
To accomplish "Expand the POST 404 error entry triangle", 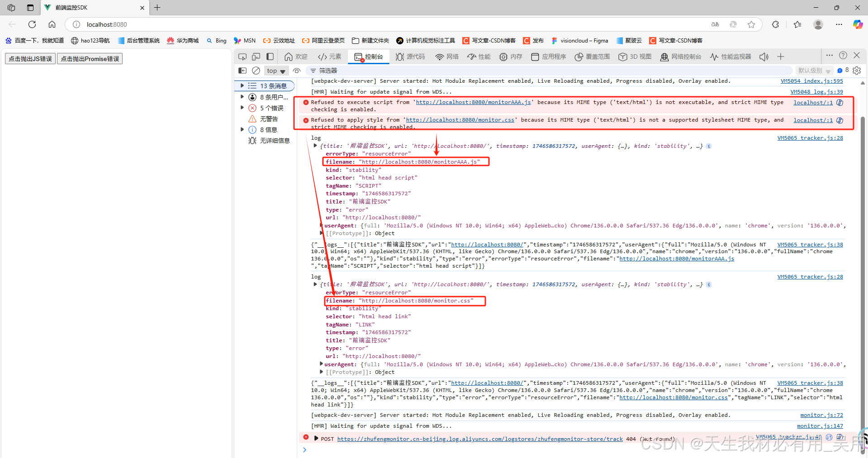I will click(316, 438).
